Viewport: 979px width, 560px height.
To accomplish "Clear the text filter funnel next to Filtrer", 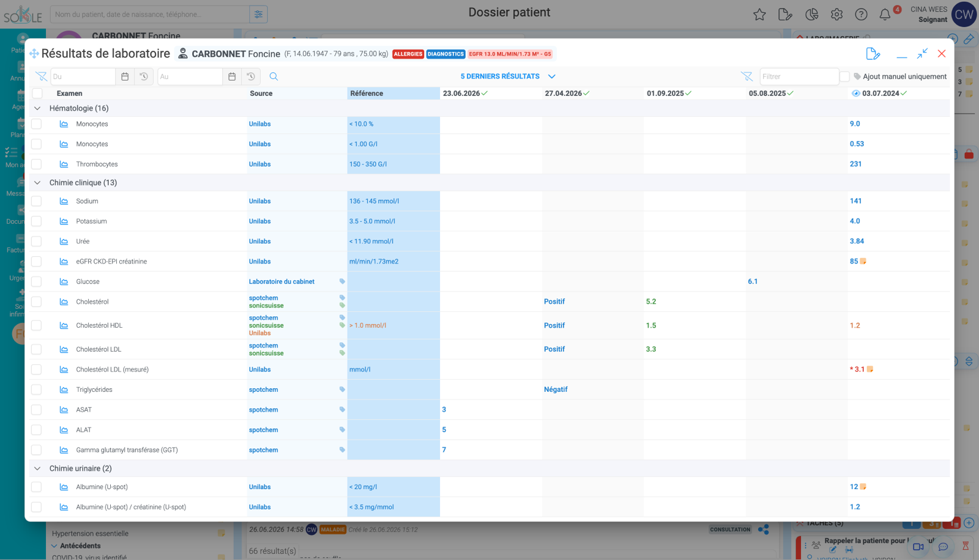I will (746, 76).
